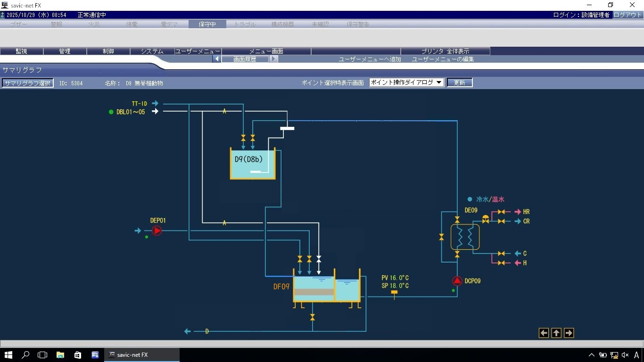Click the DCP09 circulation pump icon
Viewport: 644px width, 362px height.
click(457, 281)
